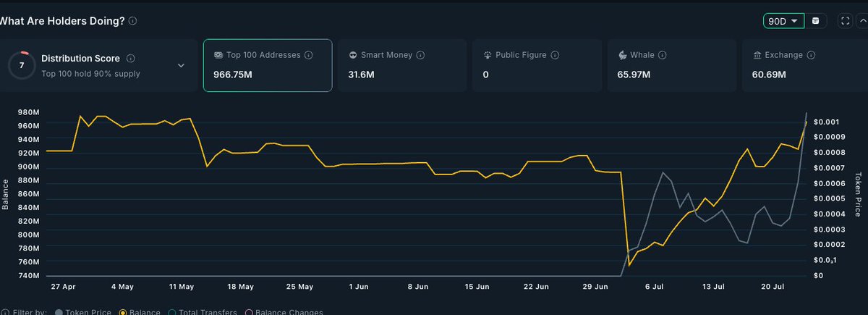The image size is (868, 315).
Task: Select the Top 100 Addresses tab
Action: point(268,65)
